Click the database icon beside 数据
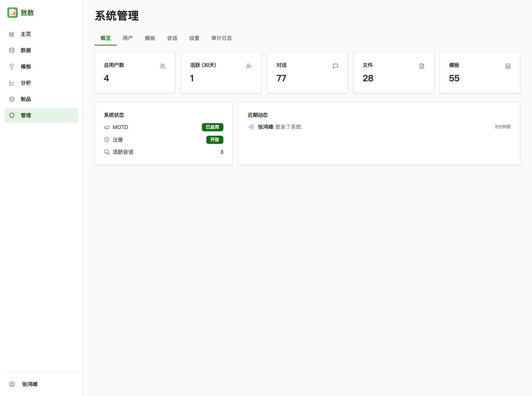 coord(12,50)
